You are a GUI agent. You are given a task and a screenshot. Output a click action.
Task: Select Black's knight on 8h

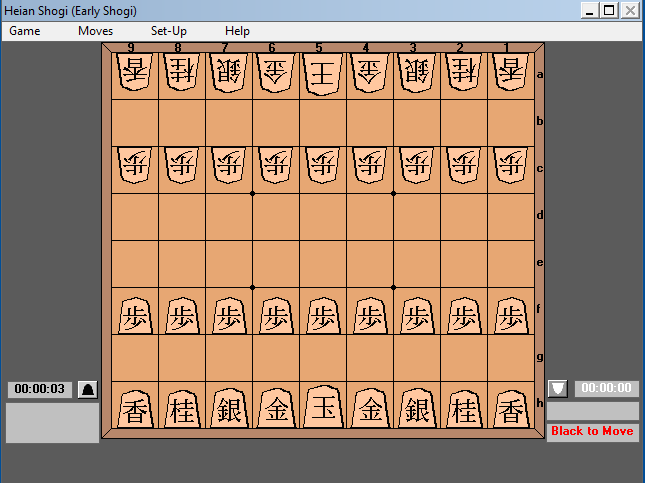[182, 409]
